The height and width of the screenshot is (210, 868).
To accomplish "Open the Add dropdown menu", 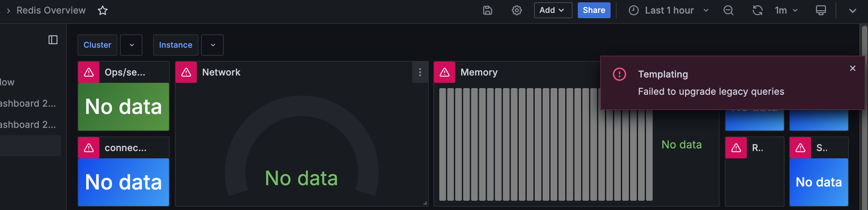I will point(553,10).
